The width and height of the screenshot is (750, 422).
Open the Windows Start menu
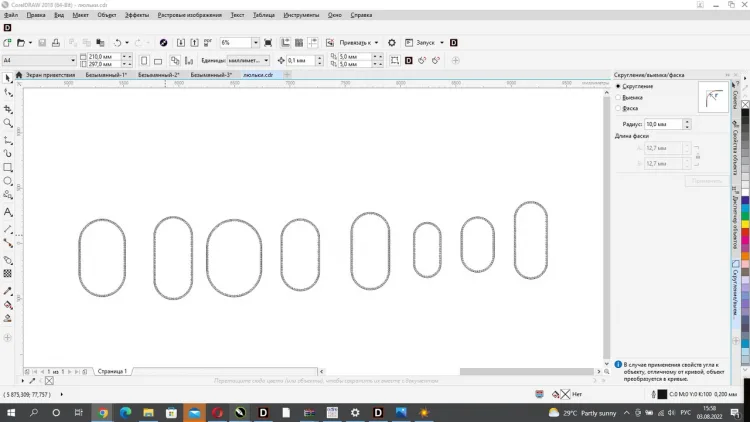(x=11, y=412)
